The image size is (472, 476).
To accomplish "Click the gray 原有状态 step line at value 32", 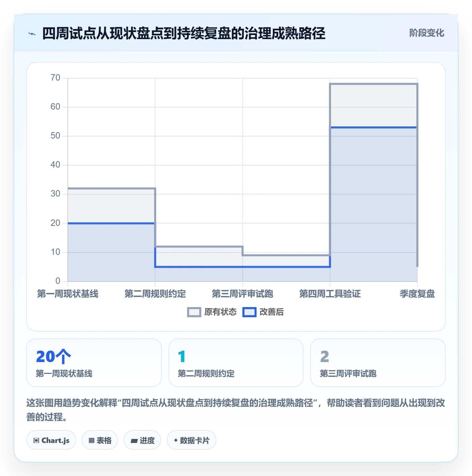I will (111, 188).
